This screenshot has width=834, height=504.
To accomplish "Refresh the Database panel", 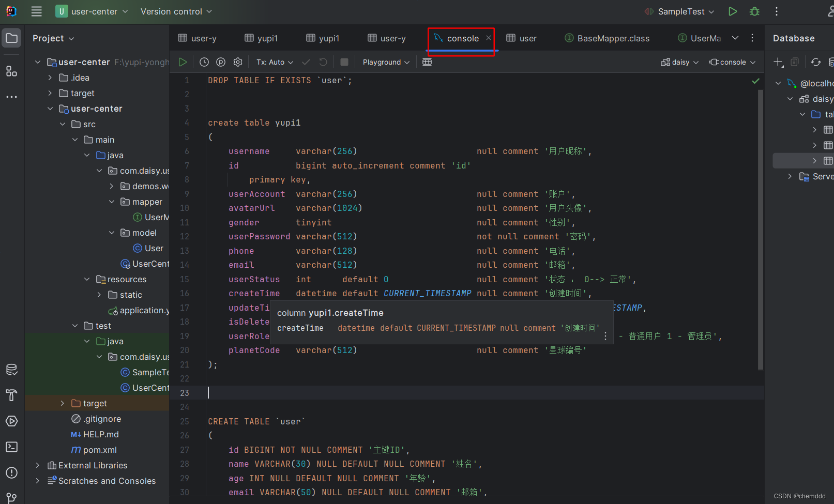I will pos(816,62).
